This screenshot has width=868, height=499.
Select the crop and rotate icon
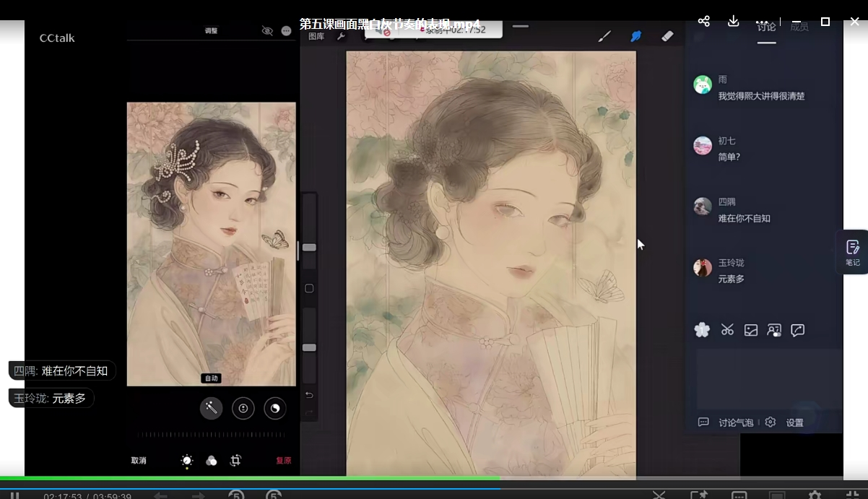pos(235,461)
